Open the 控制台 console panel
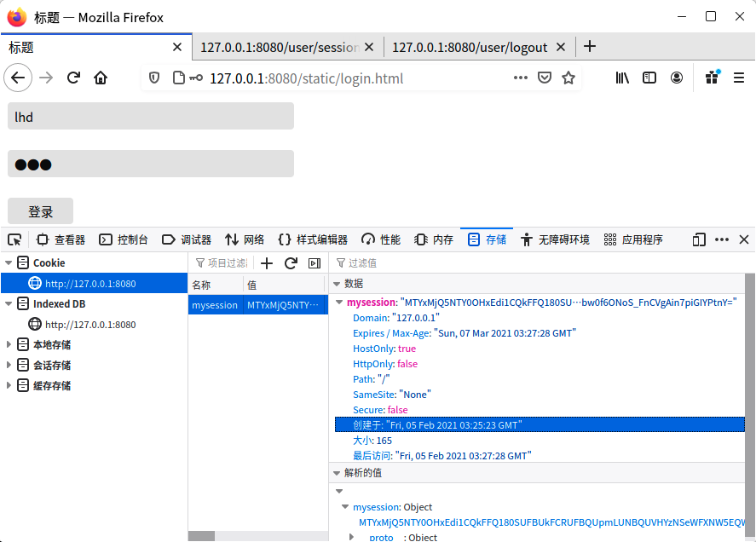Viewport: 756px width, 542px height. (124, 239)
